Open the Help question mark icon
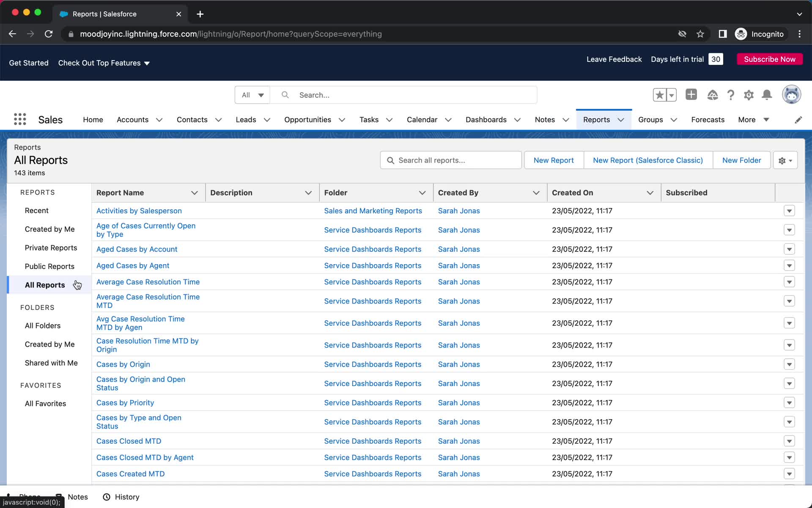 click(x=730, y=95)
